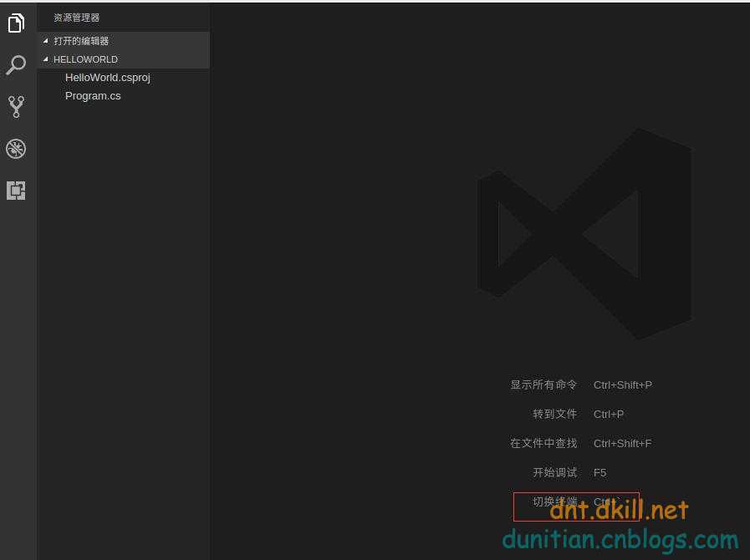Image resolution: width=750 pixels, height=560 pixels.
Task: Click the 显示所有命令 shortcut label
Action: click(543, 385)
